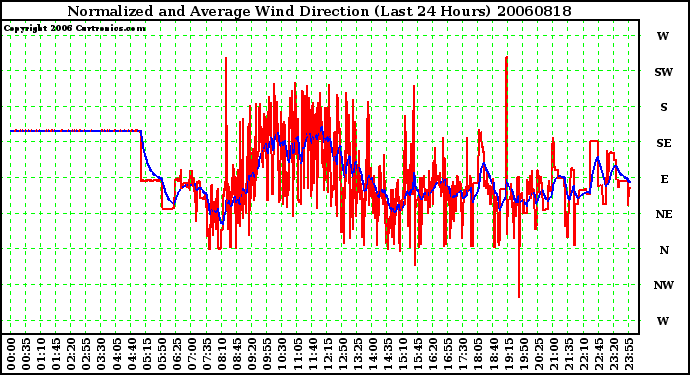Click the 08:10 time label
690x375 pixels.
(222, 354)
